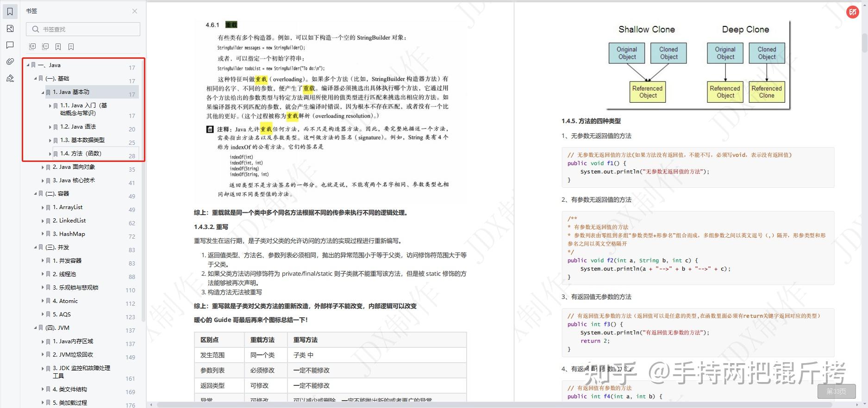
Task: Click the Deep Clone diagram title
Action: (745, 30)
